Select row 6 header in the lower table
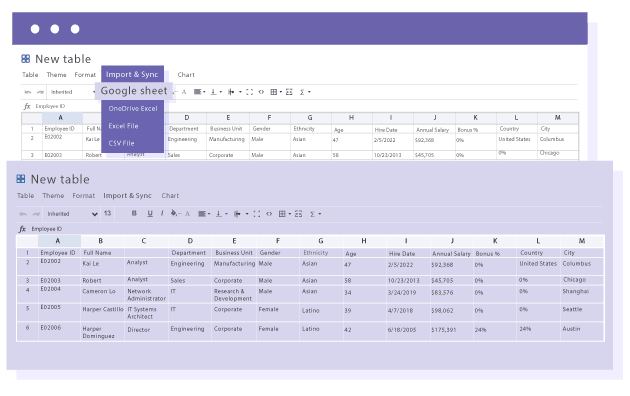630x396 pixels. pyautogui.click(x=27, y=331)
